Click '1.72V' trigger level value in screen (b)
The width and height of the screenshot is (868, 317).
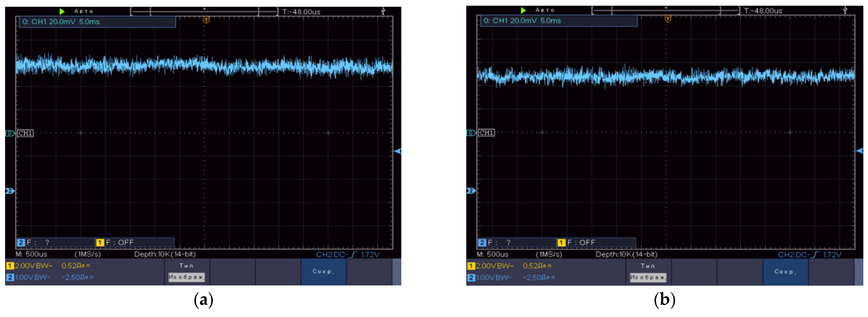click(x=832, y=255)
